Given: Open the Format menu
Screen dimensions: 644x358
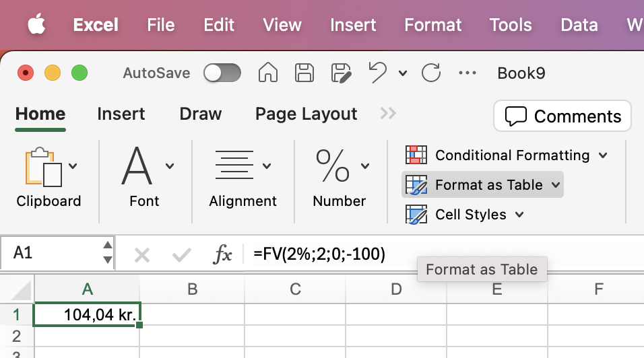Looking at the screenshot, I should pyautogui.click(x=433, y=25).
